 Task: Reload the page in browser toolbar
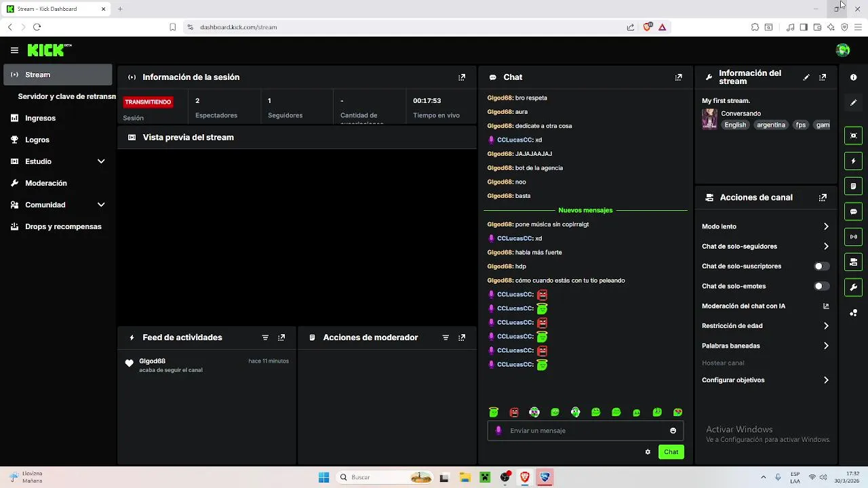click(37, 27)
